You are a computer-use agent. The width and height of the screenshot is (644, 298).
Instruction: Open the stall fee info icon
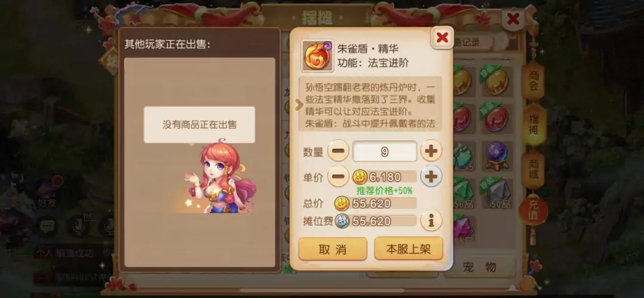click(431, 220)
